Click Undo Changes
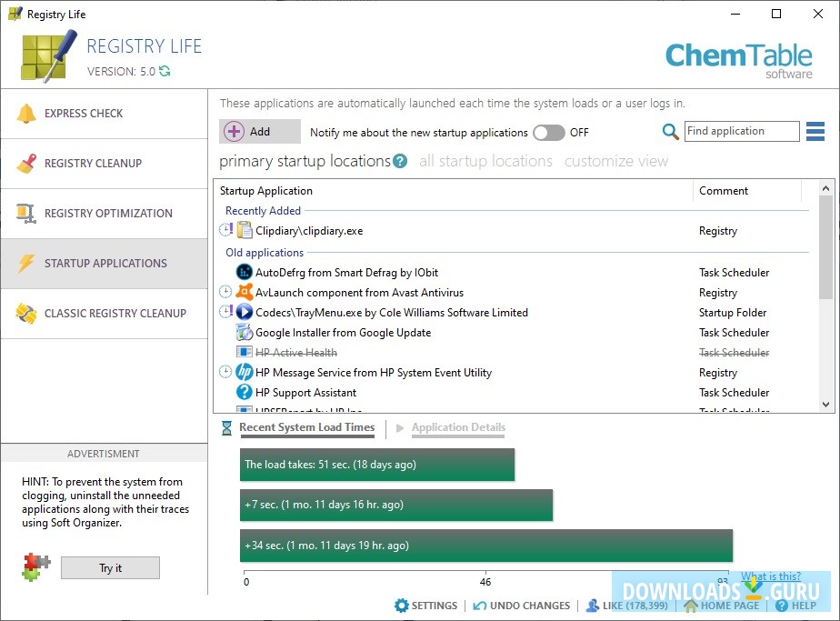This screenshot has height=621, width=840. point(522,606)
